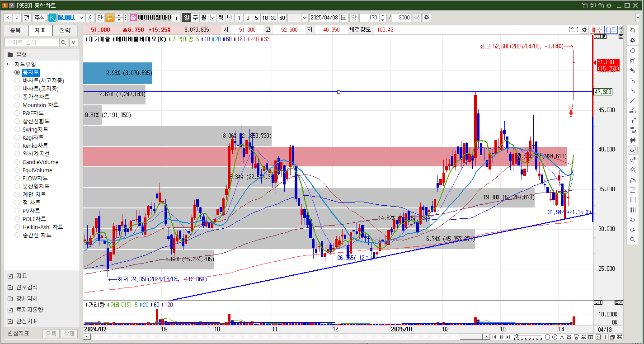
Task: Click the 뉴 news button
Action: (110, 18)
